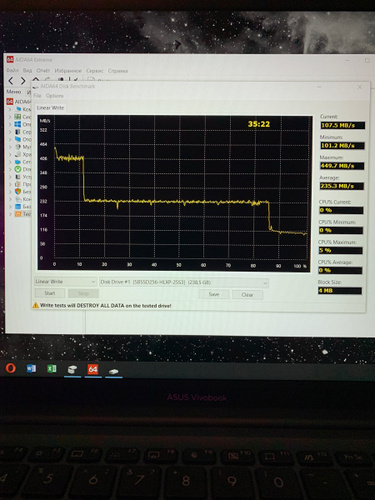Screen dimensions: 375x500
Task: Click the Clear button
Action: coord(247,295)
